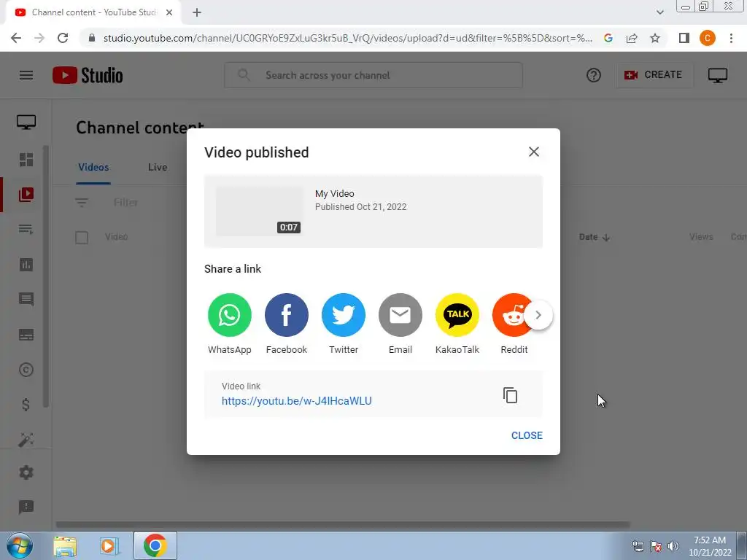Click the sidebar vertical scrollbar
747x560 pixels.
click(x=46, y=276)
